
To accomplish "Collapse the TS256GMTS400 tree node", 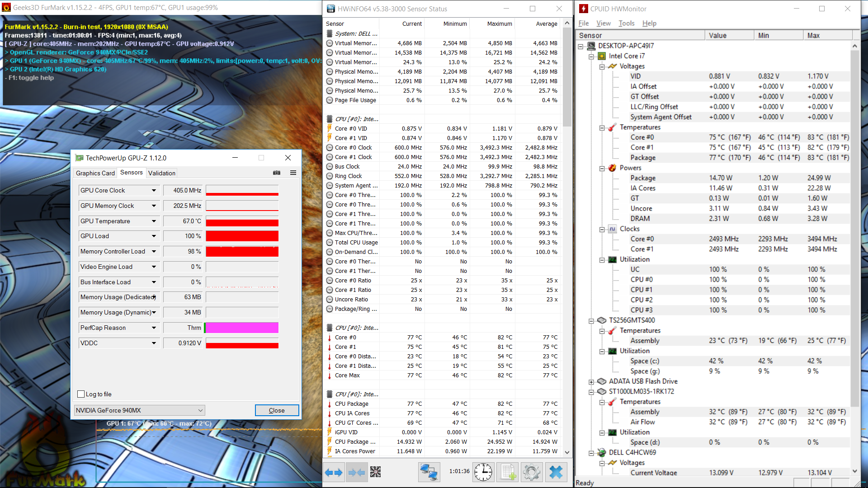I will (x=591, y=321).
